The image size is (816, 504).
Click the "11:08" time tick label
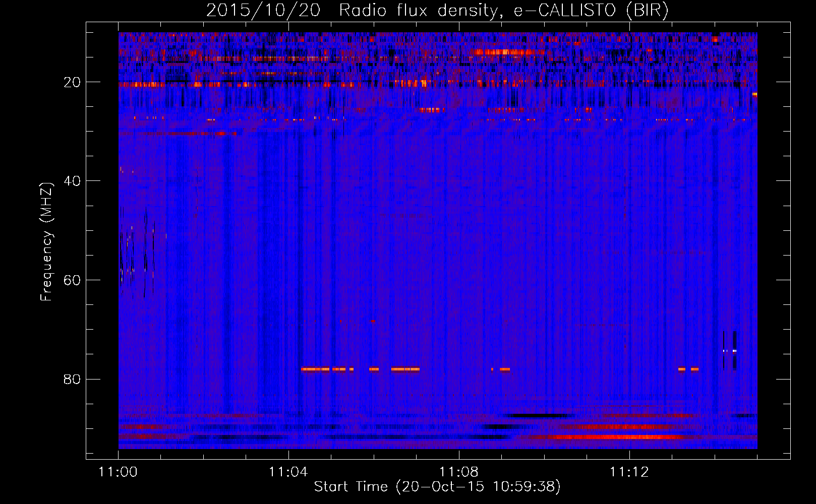pos(459,472)
